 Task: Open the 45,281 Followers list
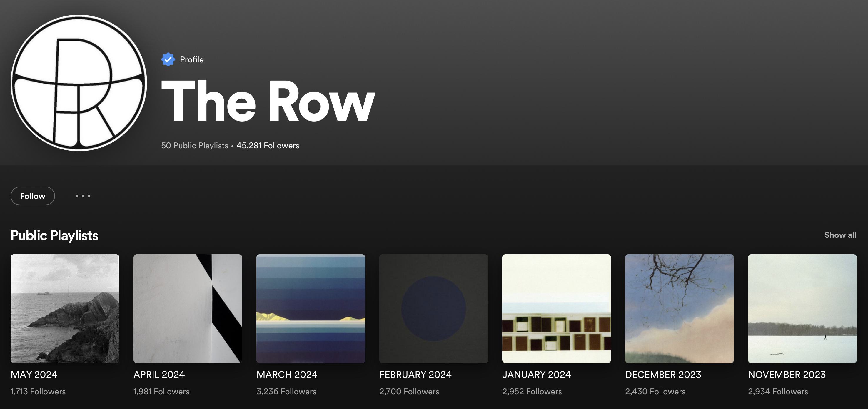(x=268, y=146)
